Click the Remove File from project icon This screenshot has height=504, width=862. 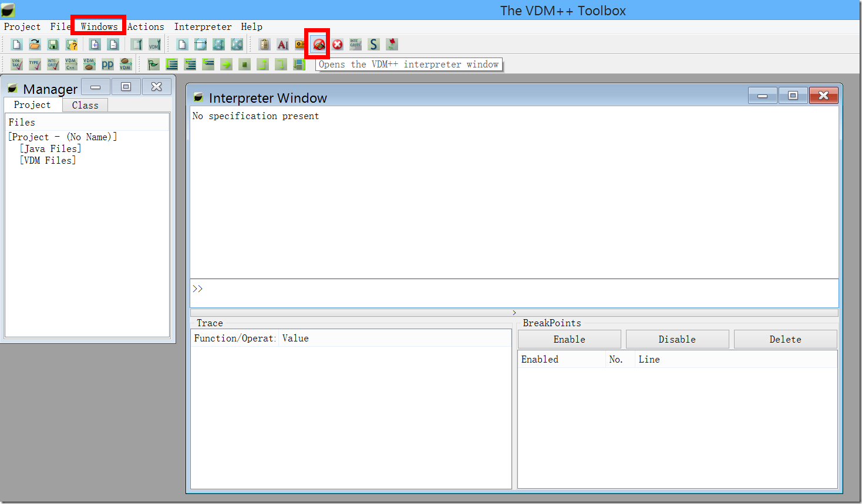click(x=113, y=44)
